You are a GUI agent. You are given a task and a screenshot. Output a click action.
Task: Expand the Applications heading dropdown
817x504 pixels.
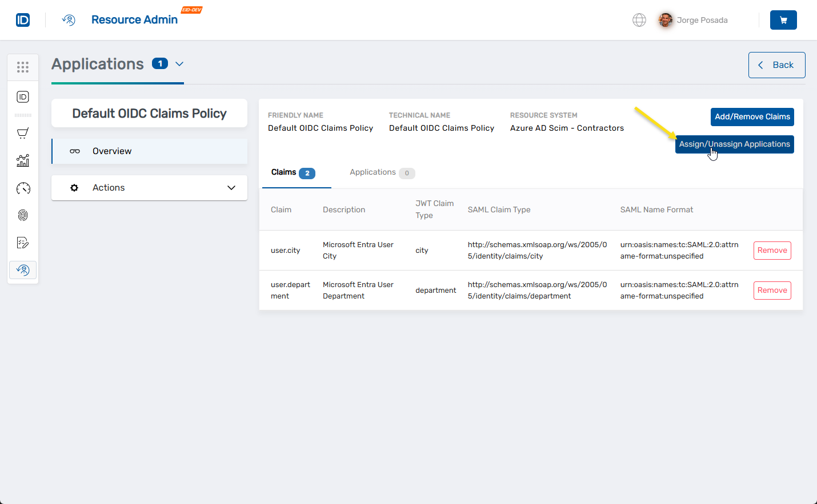tap(179, 63)
